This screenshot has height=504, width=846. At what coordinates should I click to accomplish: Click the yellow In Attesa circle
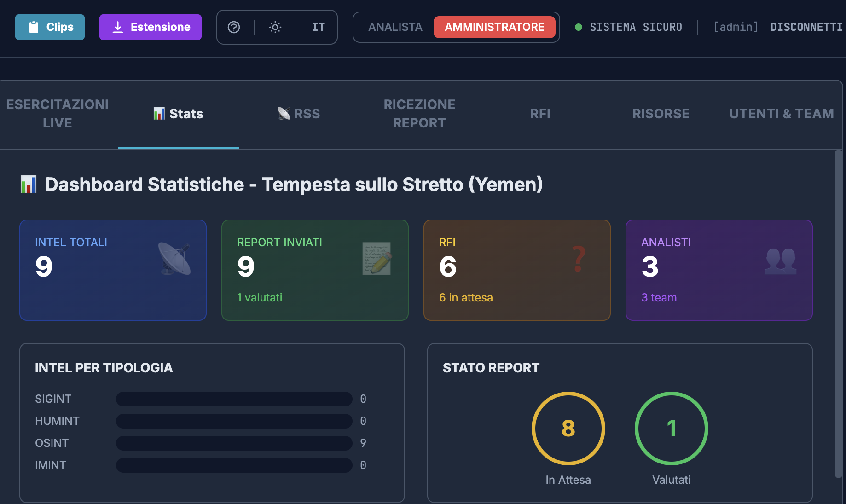[568, 428]
